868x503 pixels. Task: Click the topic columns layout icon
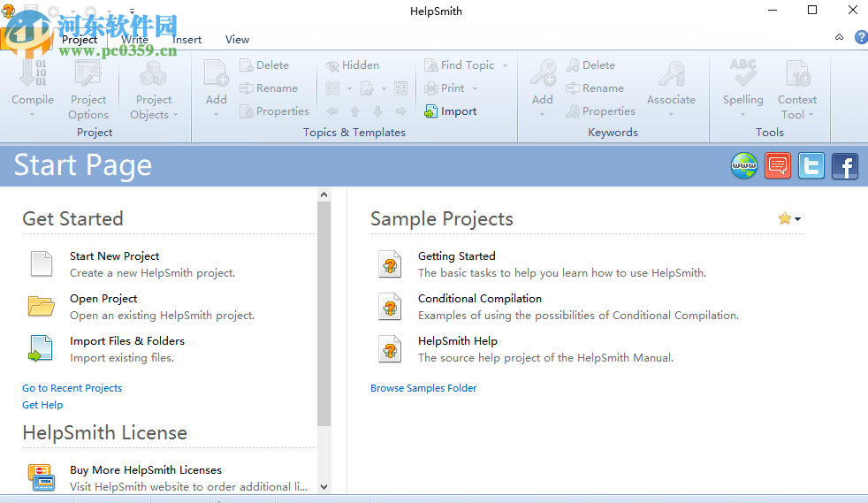point(400,88)
